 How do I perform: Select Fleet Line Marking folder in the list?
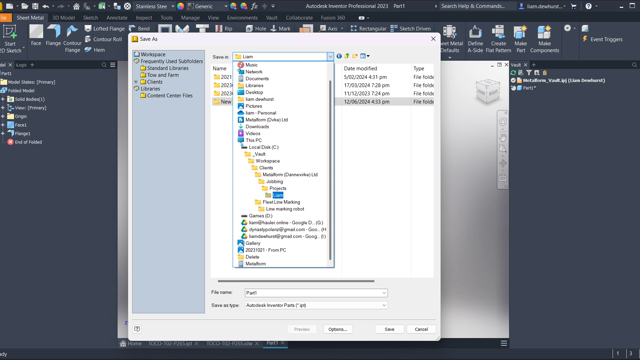coord(281,202)
